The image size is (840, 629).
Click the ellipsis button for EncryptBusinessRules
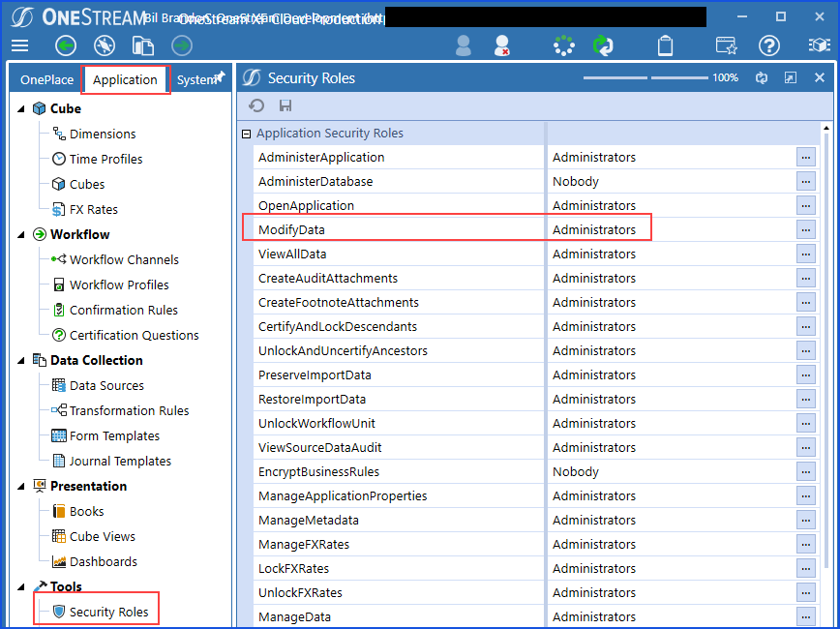806,472
